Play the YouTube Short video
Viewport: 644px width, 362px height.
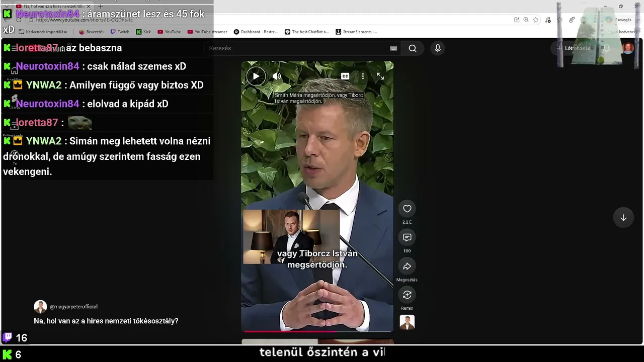(x=256, y=76)
